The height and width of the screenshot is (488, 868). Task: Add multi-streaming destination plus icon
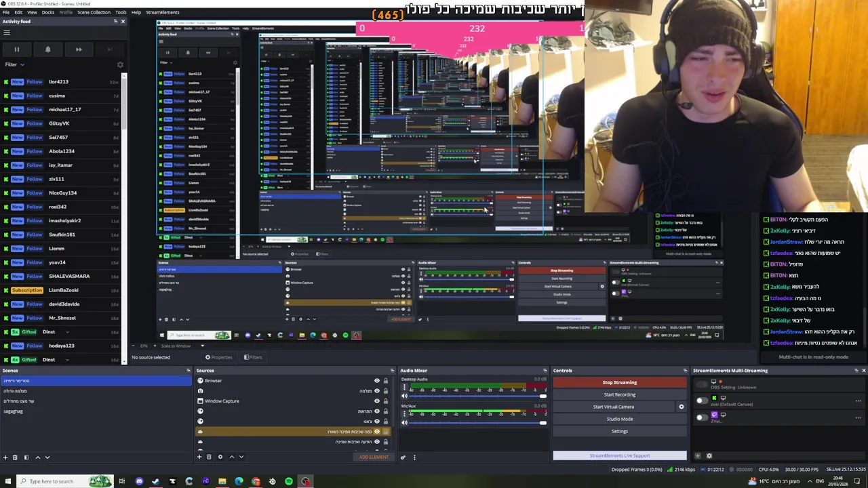click(698, 456)
